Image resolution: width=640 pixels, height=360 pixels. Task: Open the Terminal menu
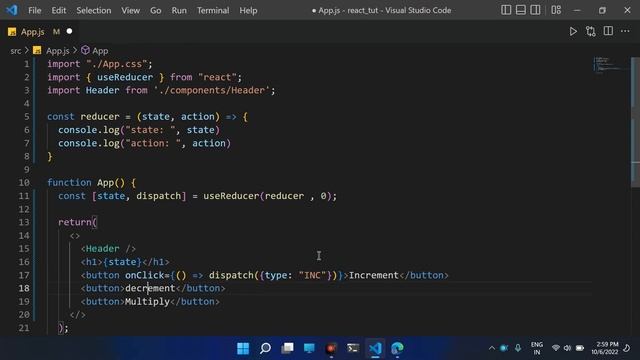click(213, 10)
